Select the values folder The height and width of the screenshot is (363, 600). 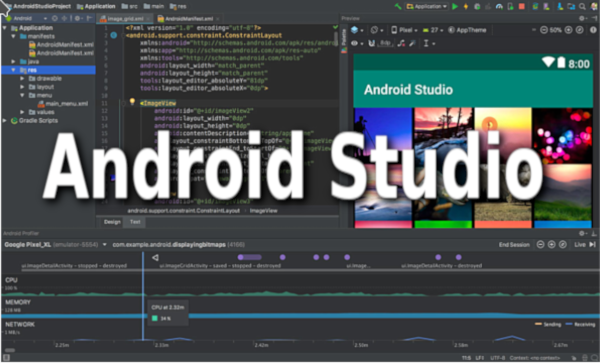(x=41, y=112)
